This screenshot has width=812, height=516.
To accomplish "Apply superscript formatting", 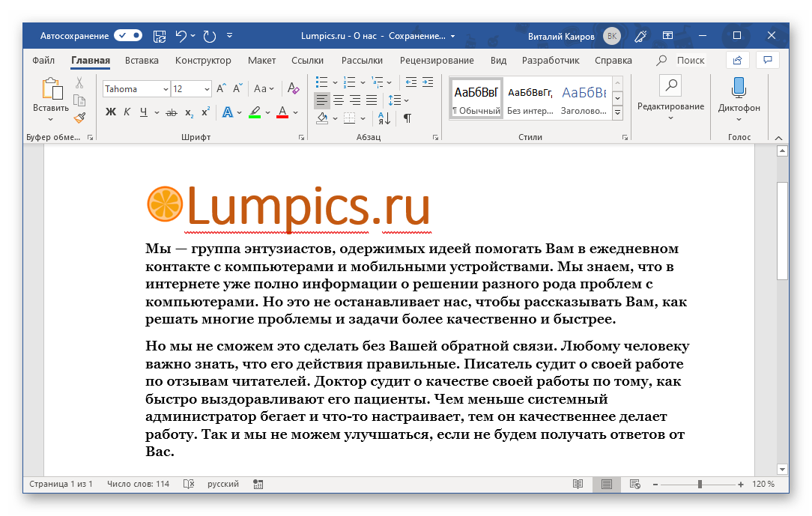I will pyautogui.click(x=205, y=112).
